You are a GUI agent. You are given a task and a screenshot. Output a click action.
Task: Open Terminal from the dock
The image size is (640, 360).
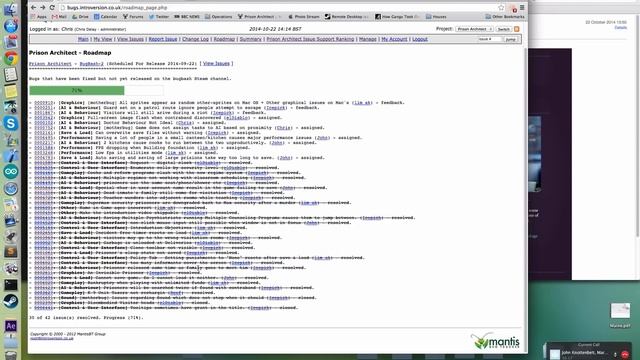tap(11, 284)
